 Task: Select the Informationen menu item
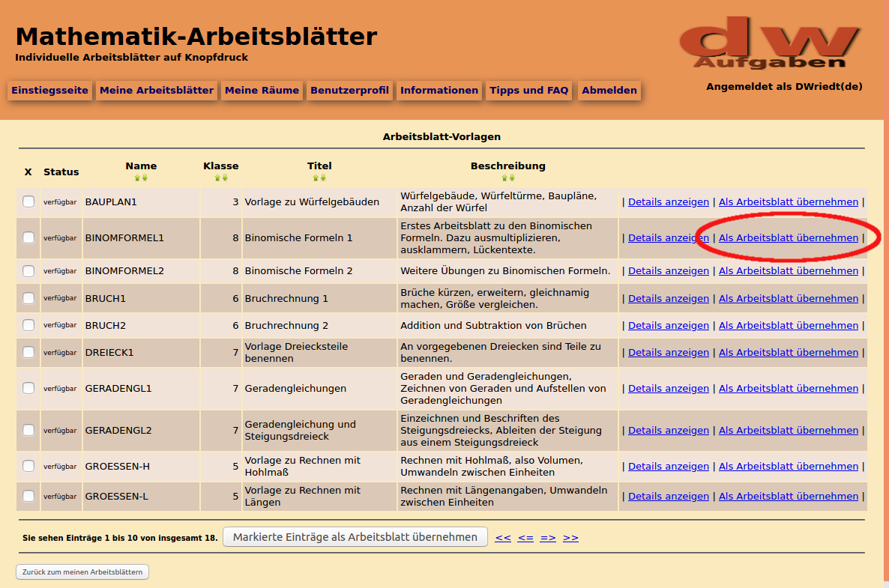(x=439, y=90)
